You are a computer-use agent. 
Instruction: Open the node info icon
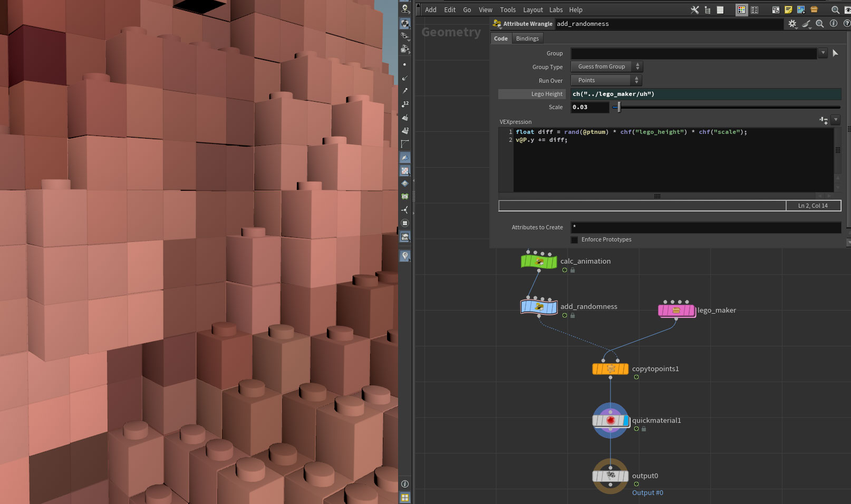point(834,23)
